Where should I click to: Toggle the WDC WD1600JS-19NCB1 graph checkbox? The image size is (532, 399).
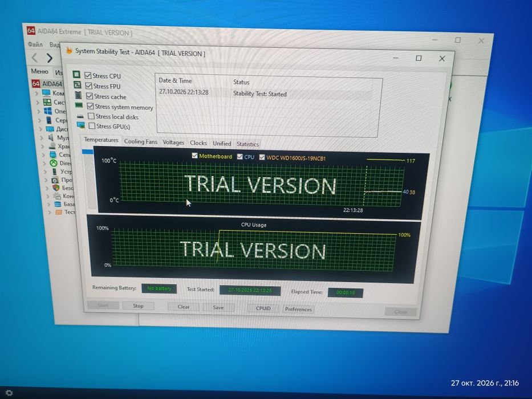tap(262, 157)
